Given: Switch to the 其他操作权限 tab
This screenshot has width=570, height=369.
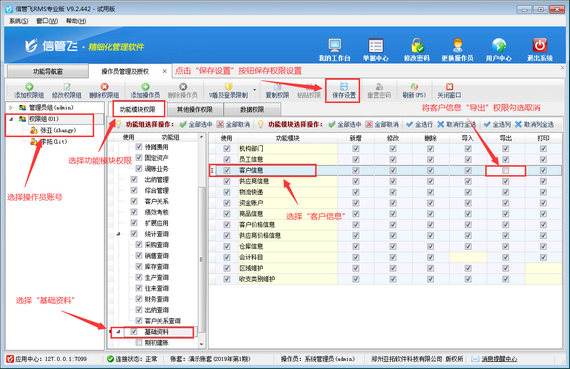Looking at the screenshot, I should coord(194,109).
